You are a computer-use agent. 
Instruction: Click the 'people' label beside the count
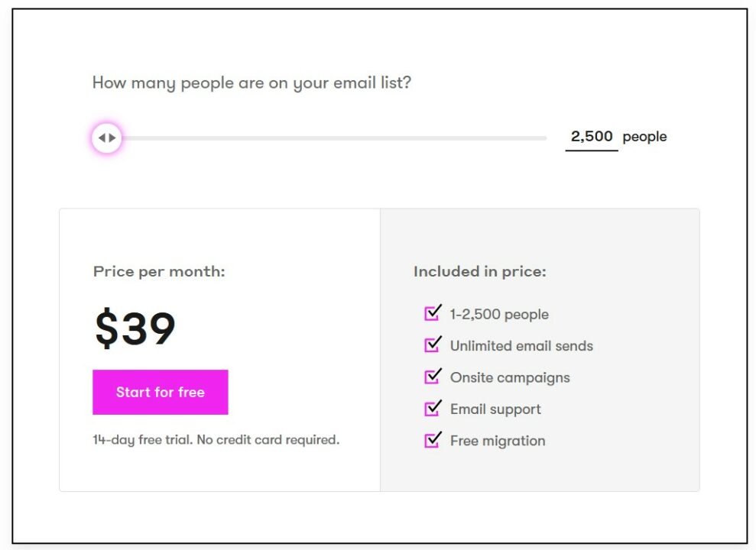coord(644,137)
